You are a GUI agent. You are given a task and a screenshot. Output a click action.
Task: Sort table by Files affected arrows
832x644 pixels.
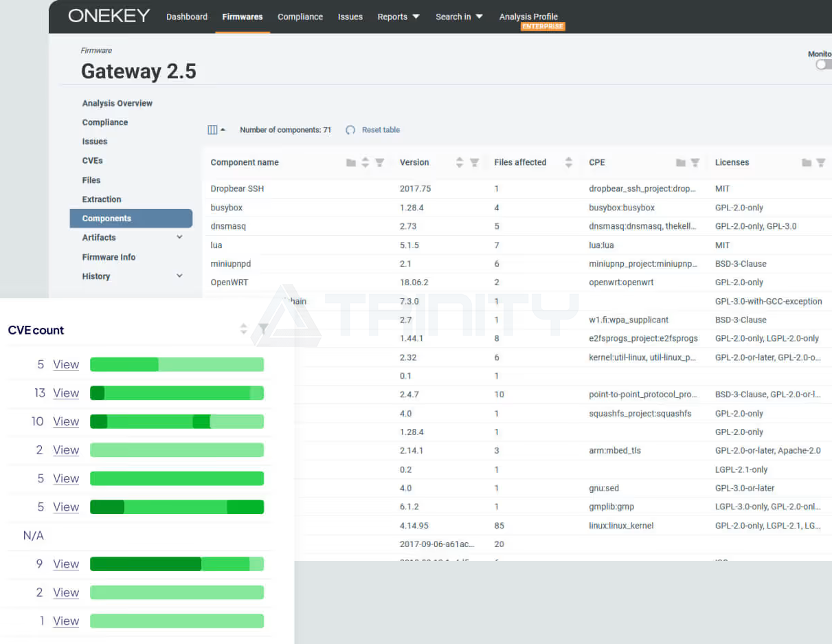tap(568, 163)
